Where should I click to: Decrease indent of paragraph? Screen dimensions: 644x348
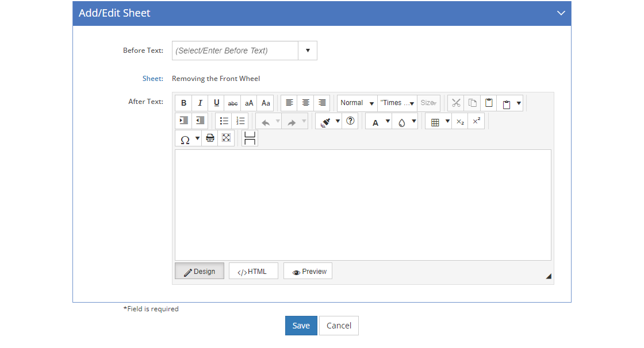pyautogui.click(x=200, y=121)
